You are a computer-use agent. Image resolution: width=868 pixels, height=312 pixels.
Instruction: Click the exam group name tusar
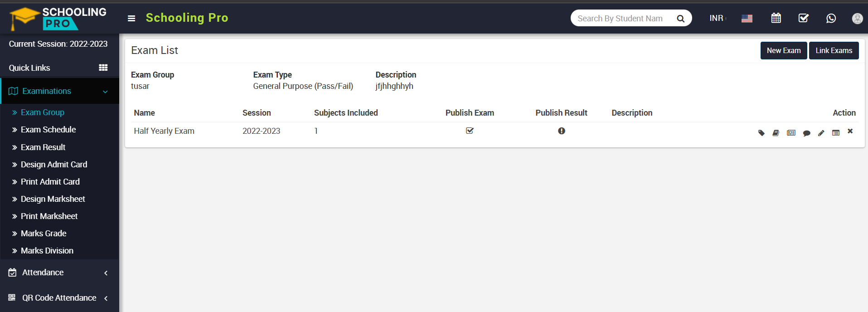tap(140, 86)
